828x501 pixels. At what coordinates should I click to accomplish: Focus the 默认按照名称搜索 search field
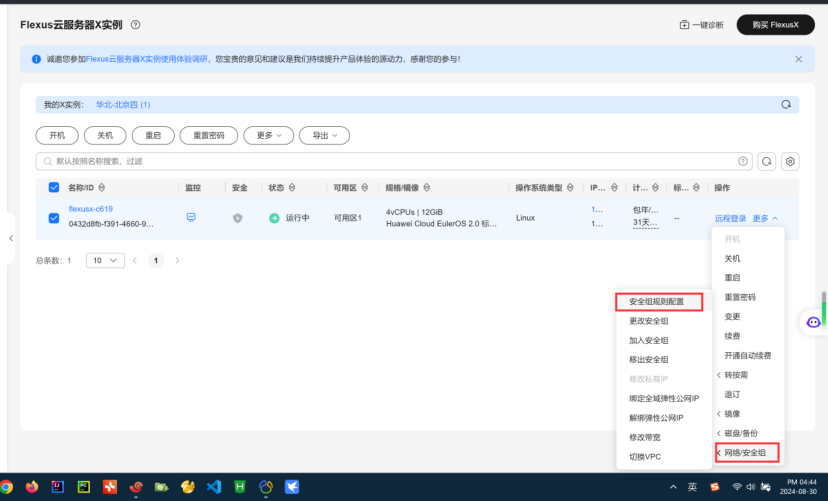pos(393,161)
